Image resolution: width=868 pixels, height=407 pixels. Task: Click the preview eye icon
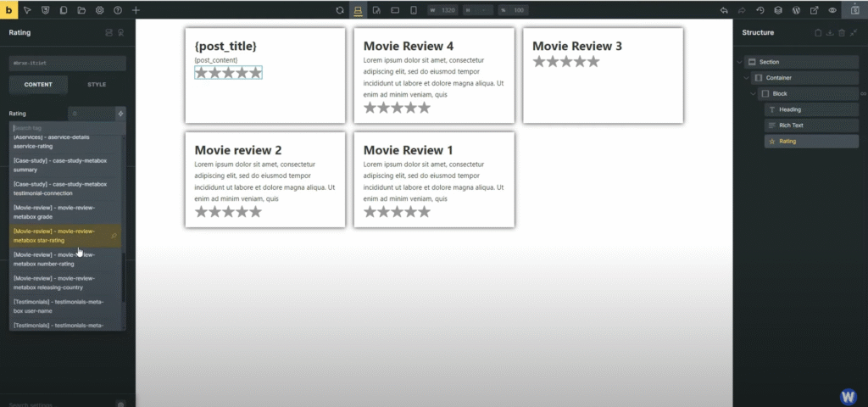click(x=832, y=10)
